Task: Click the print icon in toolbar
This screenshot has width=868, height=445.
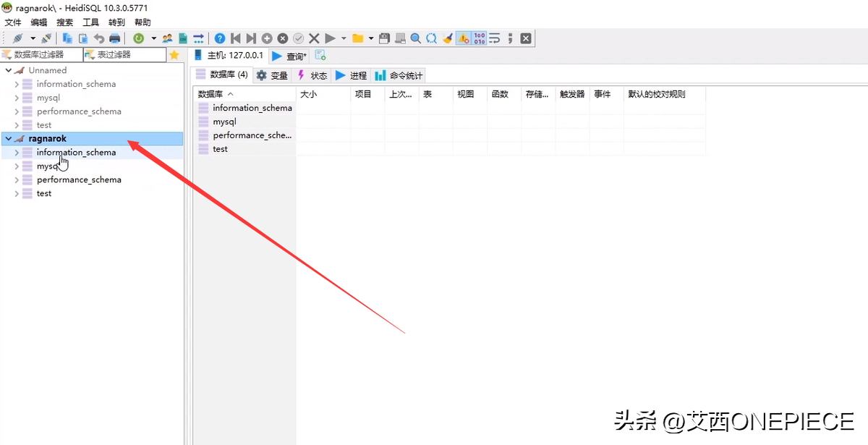Action: 114,38
